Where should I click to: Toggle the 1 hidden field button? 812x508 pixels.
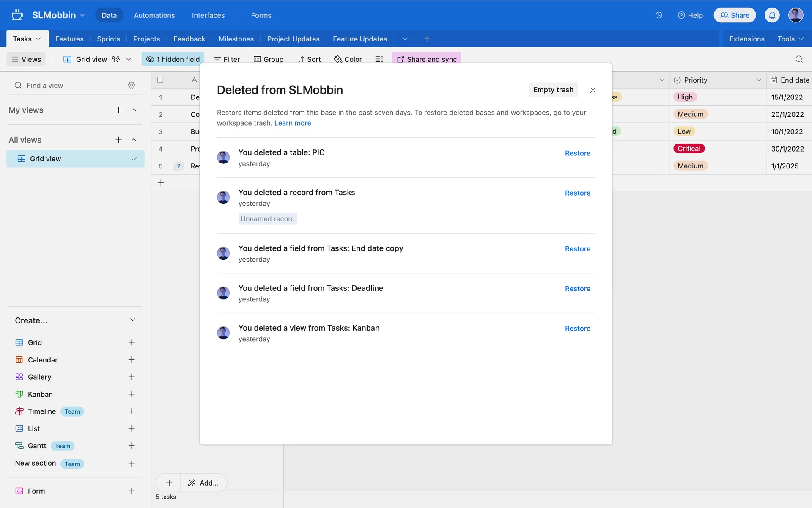coord(173,59)
